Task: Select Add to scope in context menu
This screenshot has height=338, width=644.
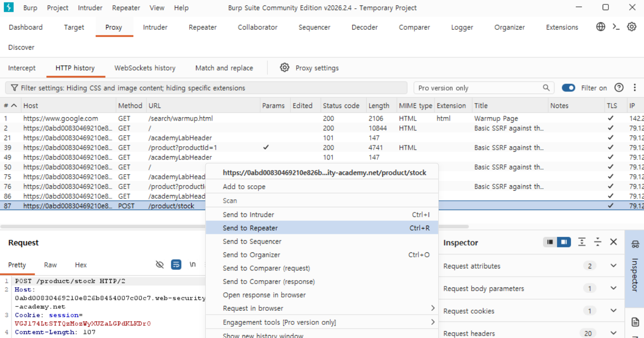Action: pos(322,187)
